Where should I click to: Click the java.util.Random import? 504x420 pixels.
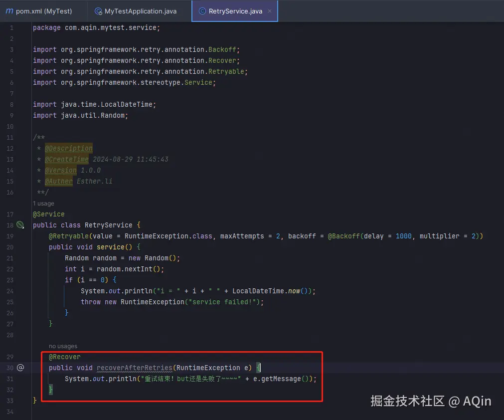click(93, 115)
